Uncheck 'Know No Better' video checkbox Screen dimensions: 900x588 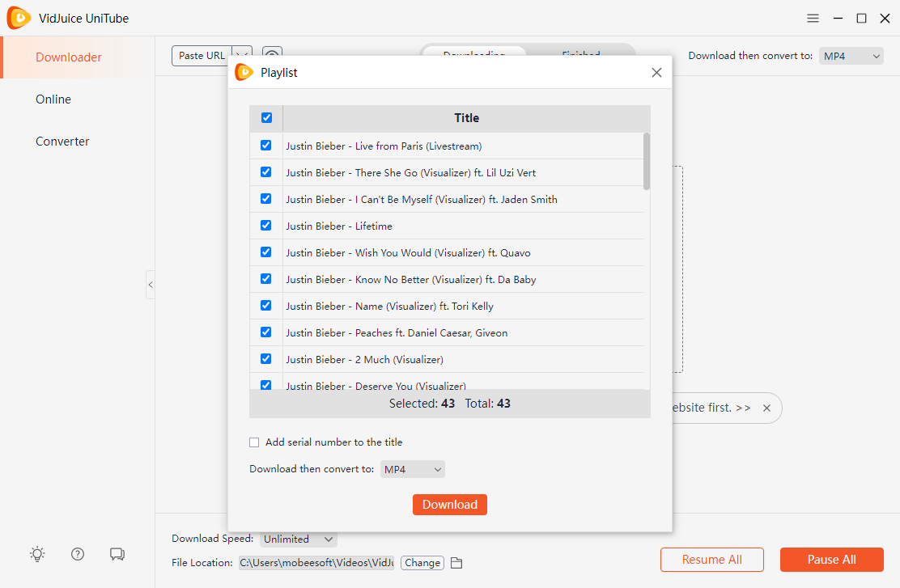click(265, 279)
